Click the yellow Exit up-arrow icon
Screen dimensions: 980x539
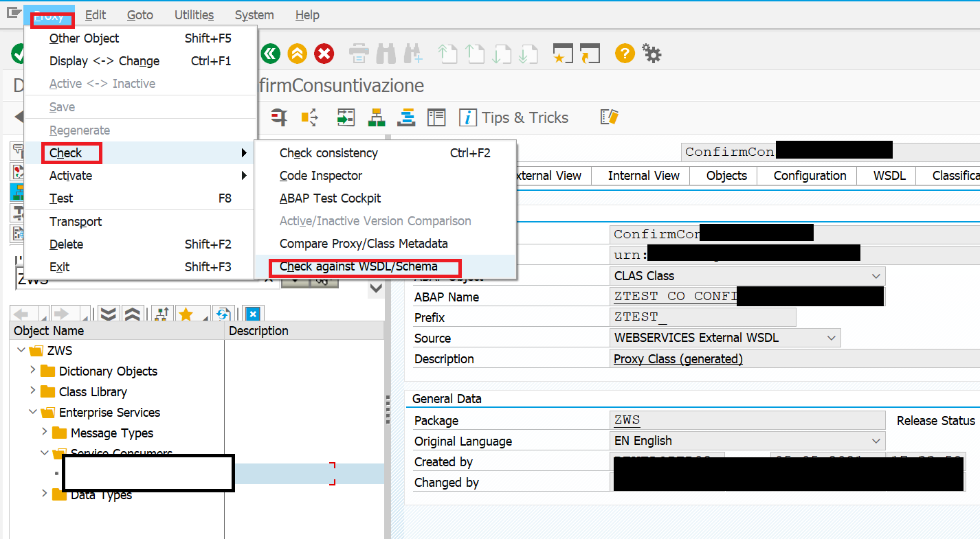[298, 54]
